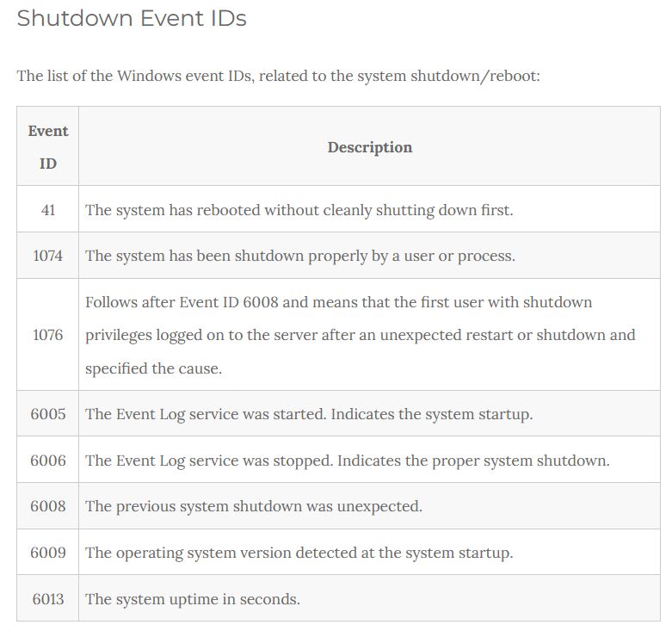
Task: Select the Description column header
Action: tap(370, 147)
